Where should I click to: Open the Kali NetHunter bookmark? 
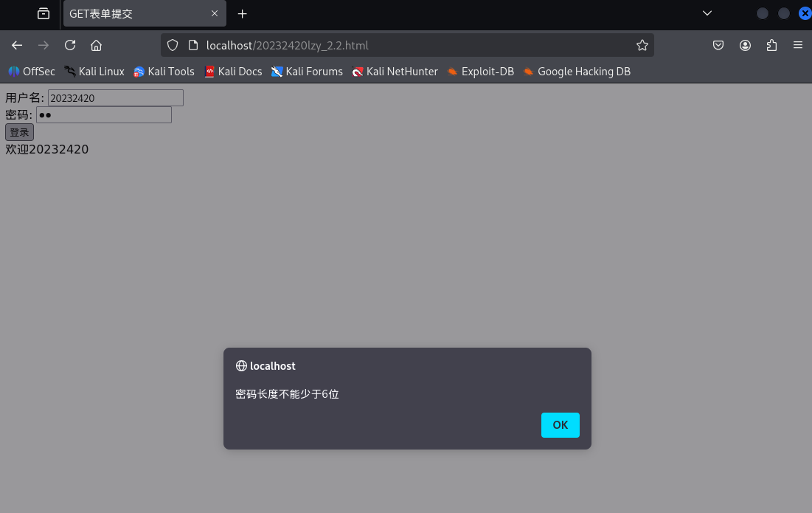[395, 71]
